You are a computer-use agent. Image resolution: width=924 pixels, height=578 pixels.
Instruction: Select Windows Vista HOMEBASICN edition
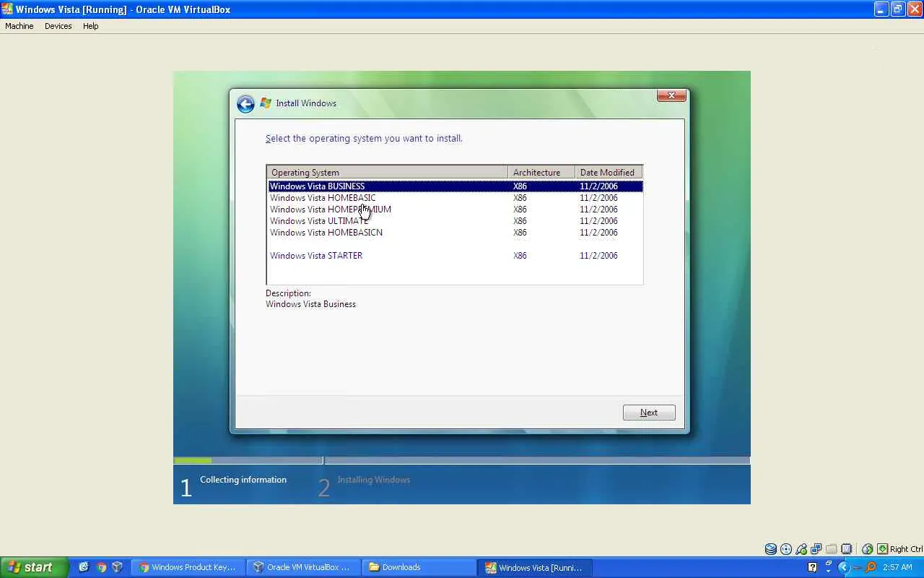[x=455, y=233]
